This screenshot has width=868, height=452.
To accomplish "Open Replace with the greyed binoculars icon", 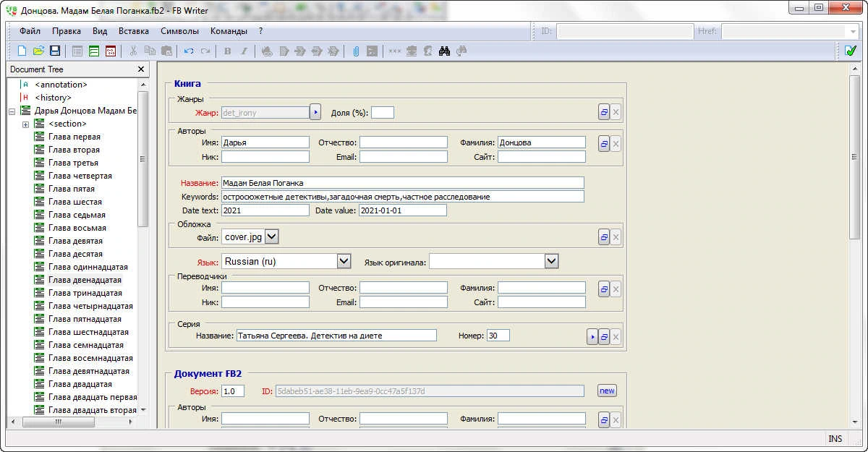I will (x=461, y=51).
